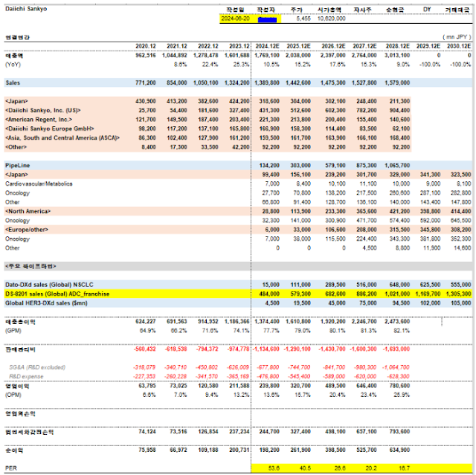
Task: Click net income value "75,958" for 2020.12
Action: (x=147, y=450)
